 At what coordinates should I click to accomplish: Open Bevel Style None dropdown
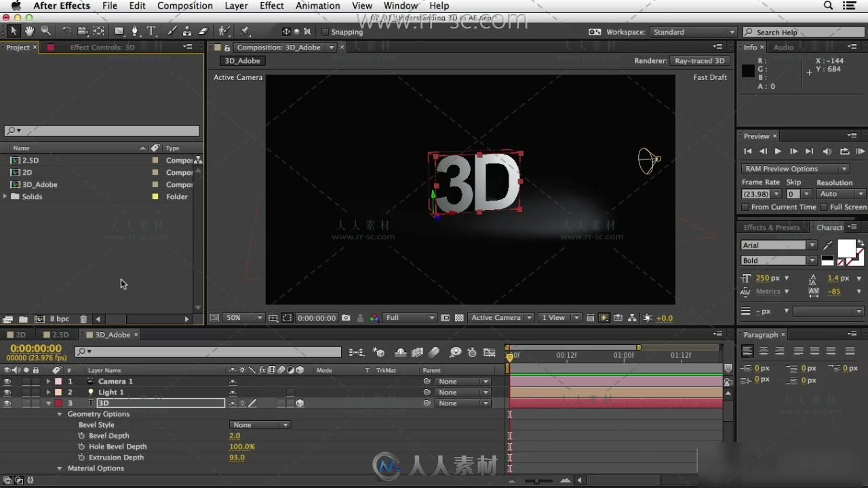coord(260,425)
